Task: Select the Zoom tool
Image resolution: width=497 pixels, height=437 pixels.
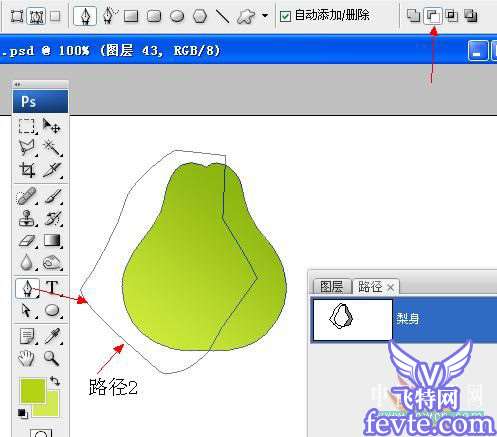Action: coord(52,359)
